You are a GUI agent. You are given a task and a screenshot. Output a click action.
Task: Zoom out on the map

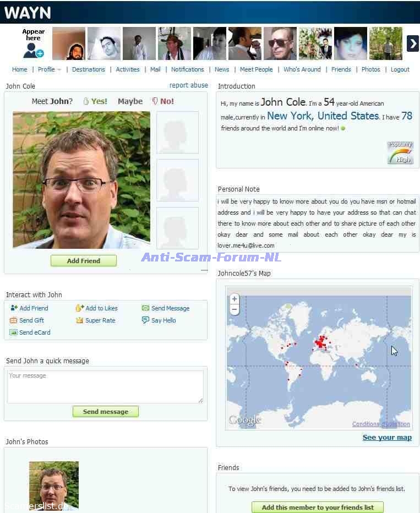(234, 309)
